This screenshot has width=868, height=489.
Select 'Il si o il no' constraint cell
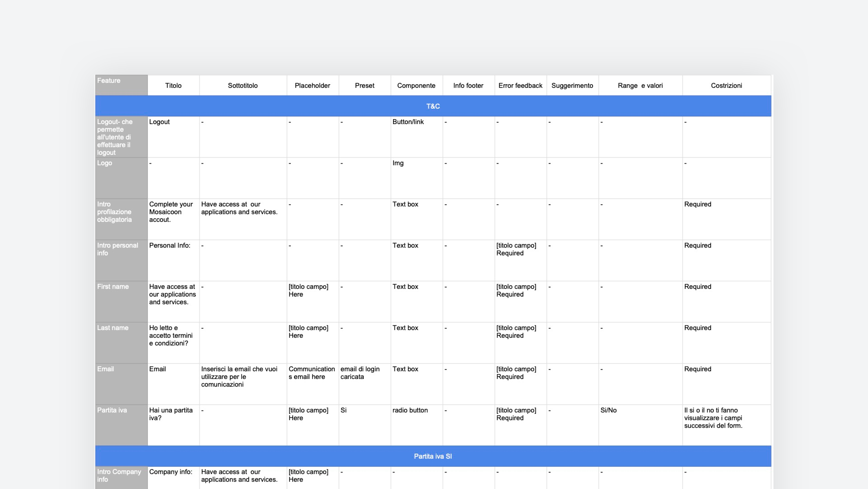click(727, 425)
